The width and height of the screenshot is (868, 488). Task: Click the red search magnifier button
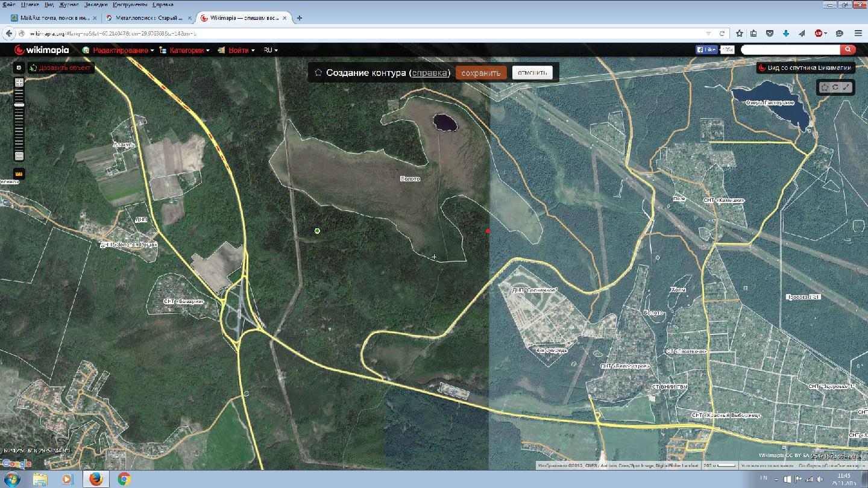point(848,50)
